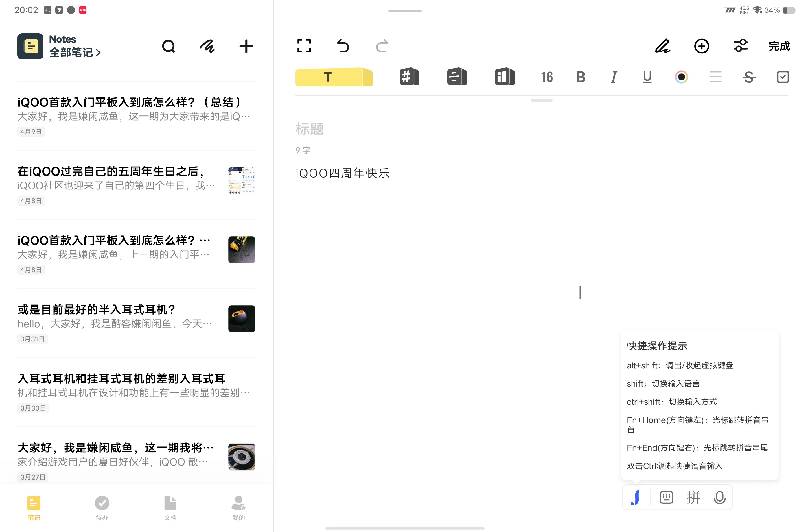
Task: Start voice input with microphone icon
Action: [719, 497]
